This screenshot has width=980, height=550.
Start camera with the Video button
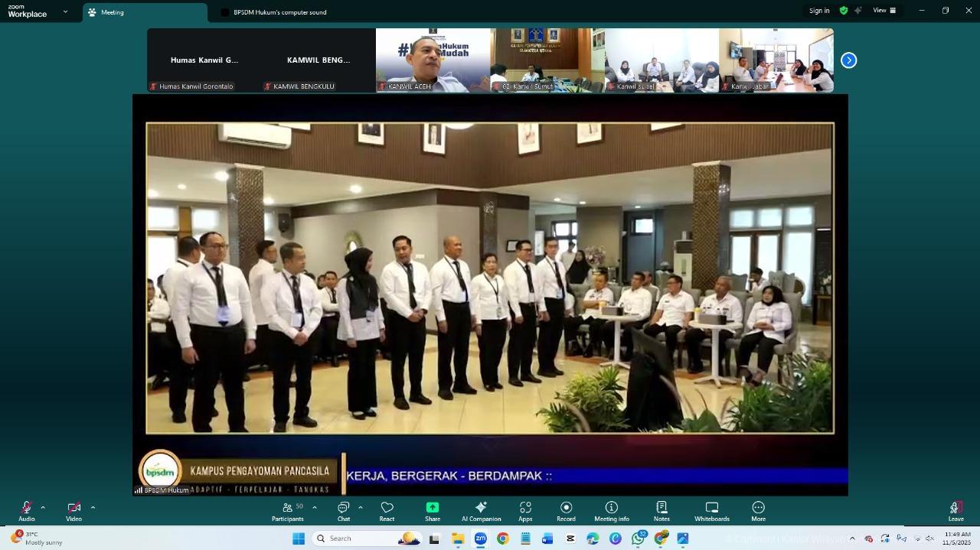click(x=73, y=510)
